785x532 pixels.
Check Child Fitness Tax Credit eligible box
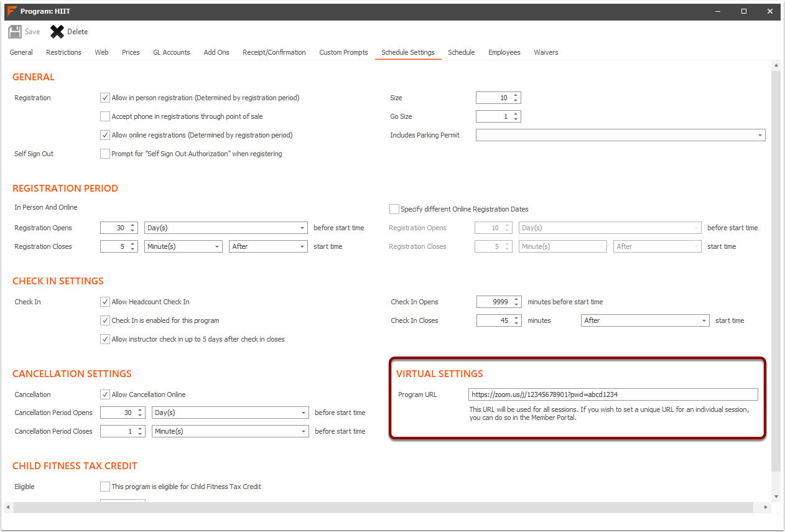[x=105, y=487]
